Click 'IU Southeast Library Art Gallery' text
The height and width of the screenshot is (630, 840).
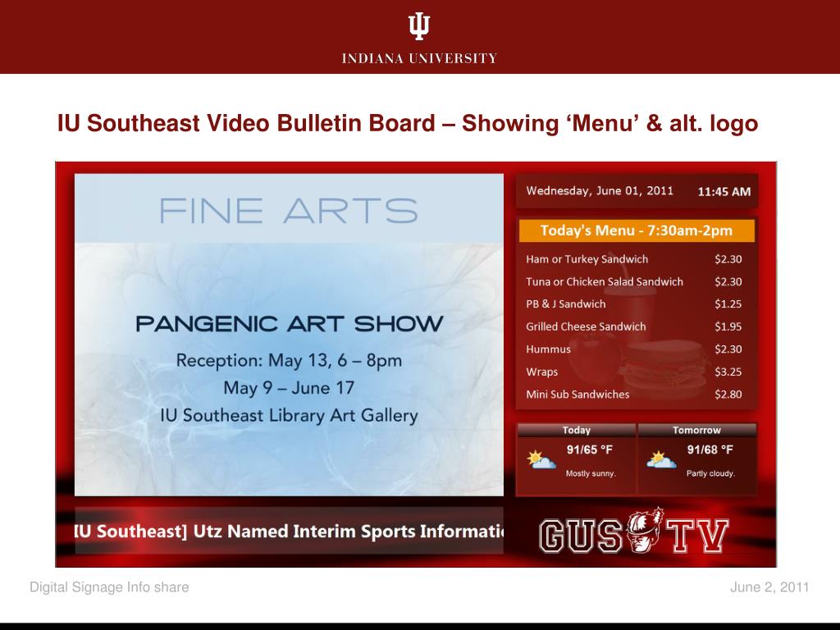coord(290,416)
